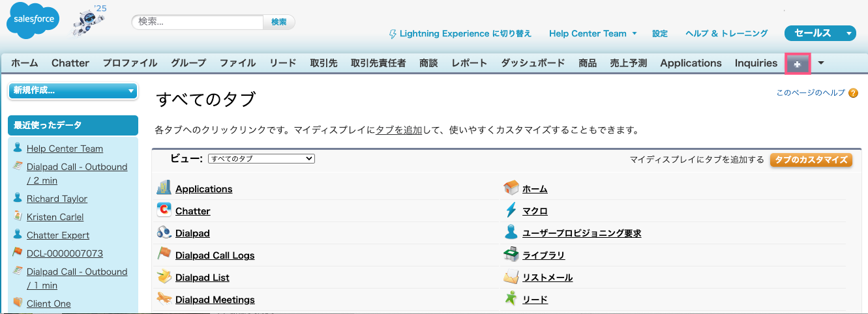This screenshot has width=868, height=314.
Task: Click the Dialpad headset icon
Action: point(164,233)
